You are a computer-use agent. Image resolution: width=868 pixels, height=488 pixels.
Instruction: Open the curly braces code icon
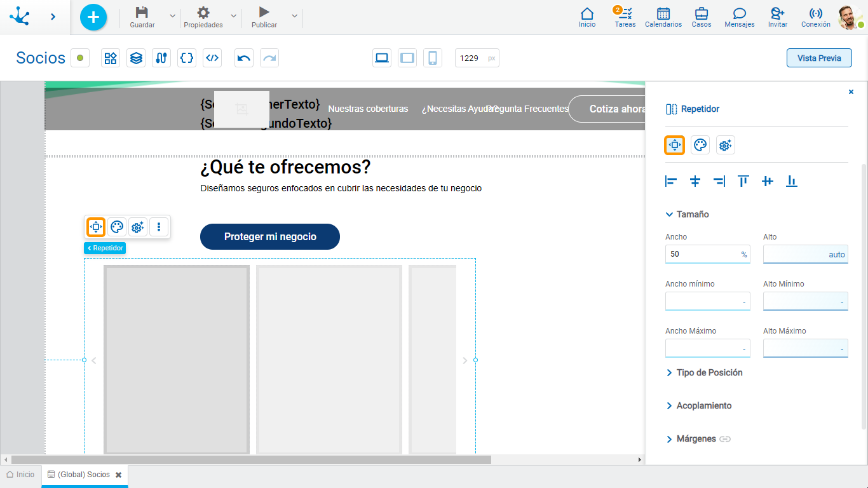[x=187, y=58]
